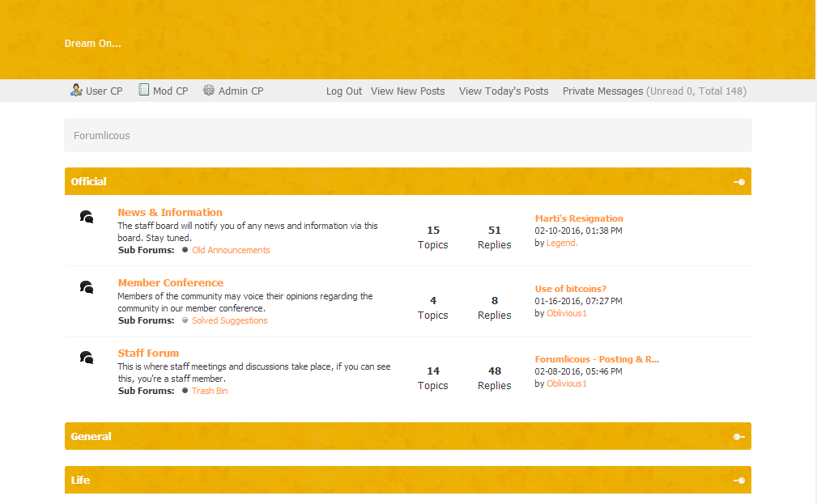Viewport: 817px width, 504px height.
Task: Open the User CP person icon
Action: pos(76,90)
